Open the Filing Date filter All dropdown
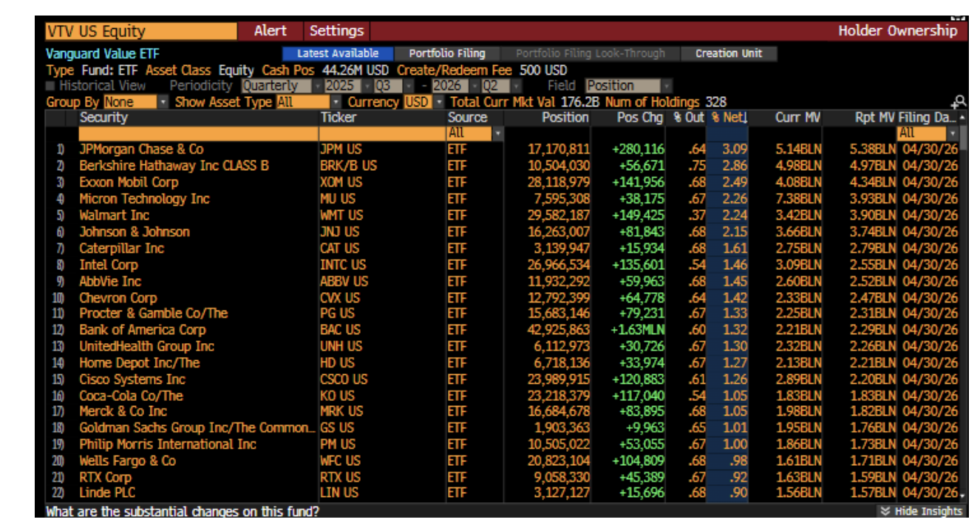Screen dimensions: 980x528 [x=927, y=134]
